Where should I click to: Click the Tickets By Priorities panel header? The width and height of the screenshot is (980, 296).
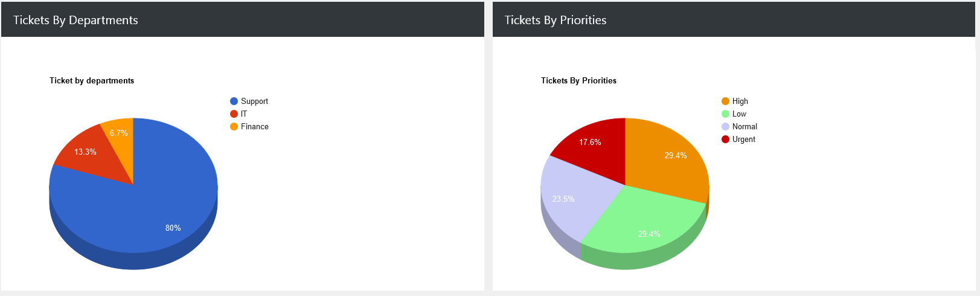pyautogui.click(x=555, y=20)
